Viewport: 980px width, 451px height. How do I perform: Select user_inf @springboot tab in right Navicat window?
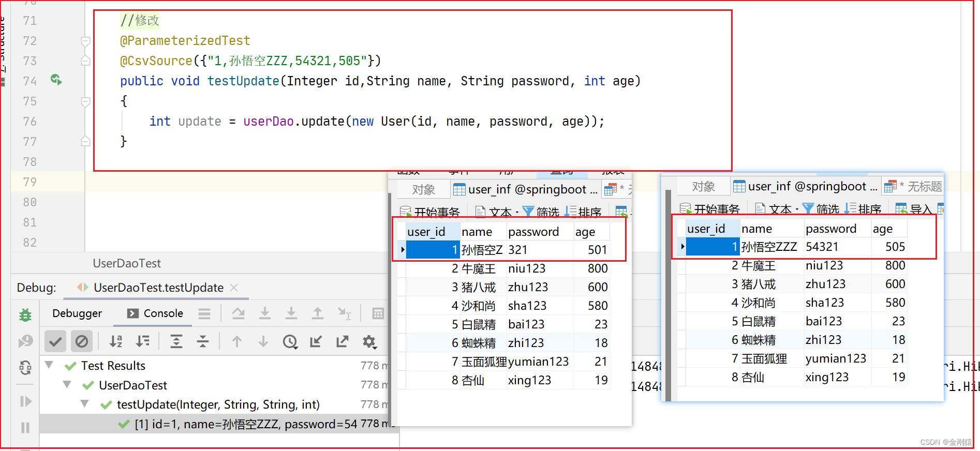click(x=806, y=187)
